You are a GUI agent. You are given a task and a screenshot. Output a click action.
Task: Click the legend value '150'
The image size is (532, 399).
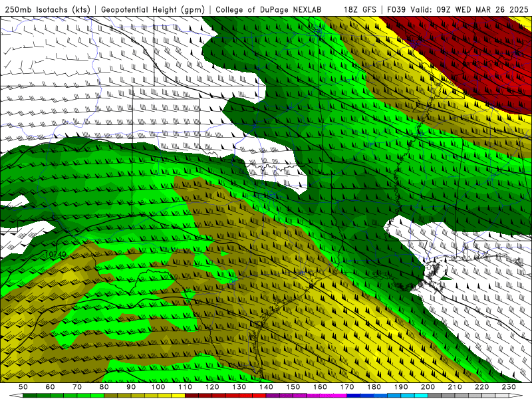click(293, 387)
